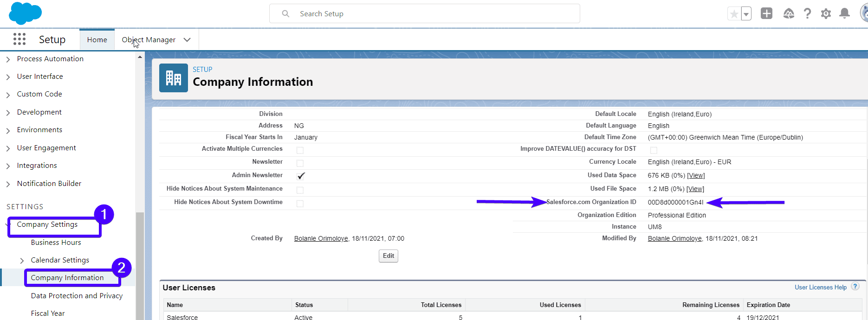868x320 pixels.
Task: Toggle the Admin Newsletter checkbox
Action: click(x=301, y=176)
